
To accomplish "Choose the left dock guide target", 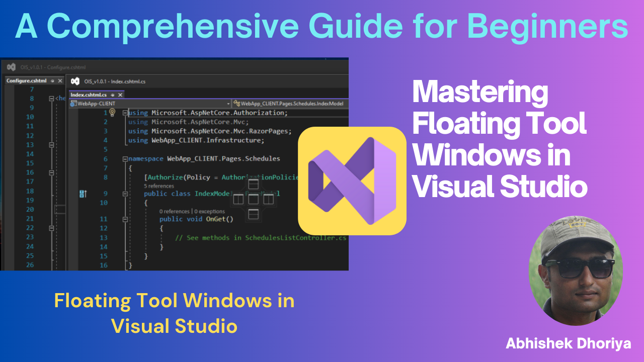I will [238, 200].
